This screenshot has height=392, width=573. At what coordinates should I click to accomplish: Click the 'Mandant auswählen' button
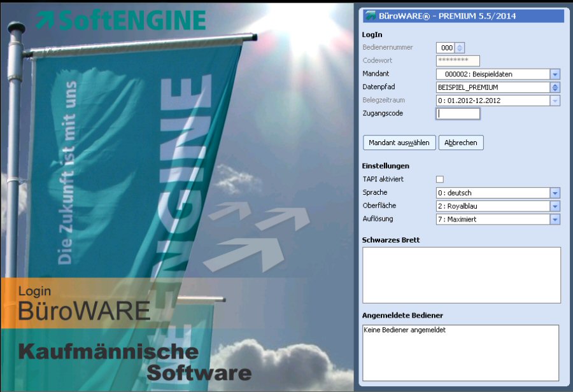[x=399, y=143]
